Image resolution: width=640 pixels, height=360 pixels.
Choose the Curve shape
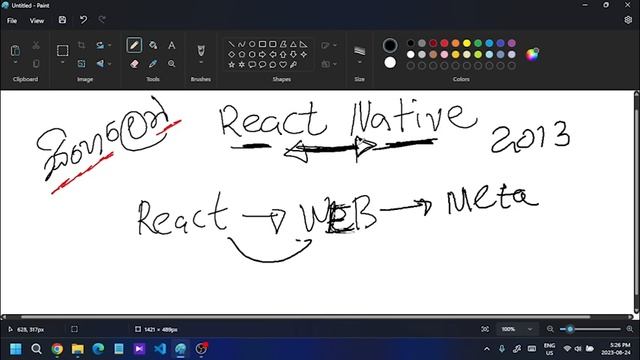pyautogui.click(x=242, y=44)
